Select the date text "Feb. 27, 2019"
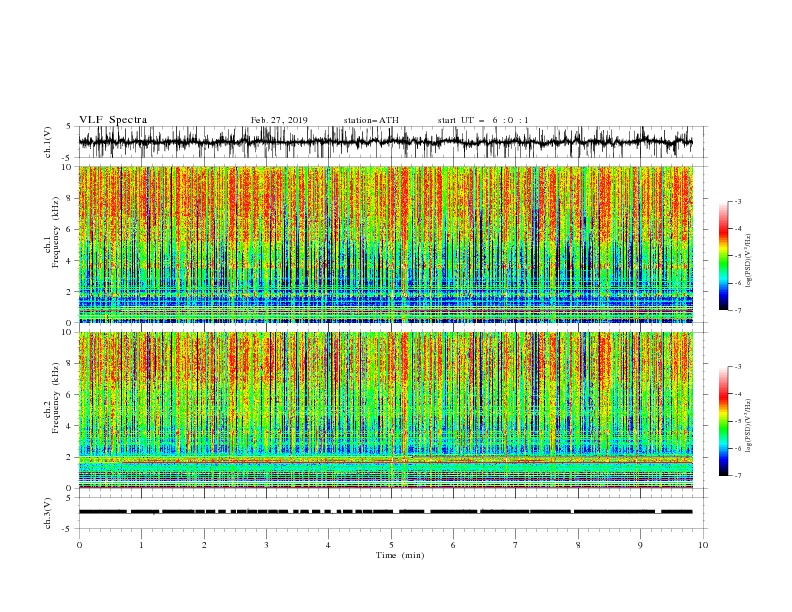Screen dimensions: 792x612 (x=279, y=120)
